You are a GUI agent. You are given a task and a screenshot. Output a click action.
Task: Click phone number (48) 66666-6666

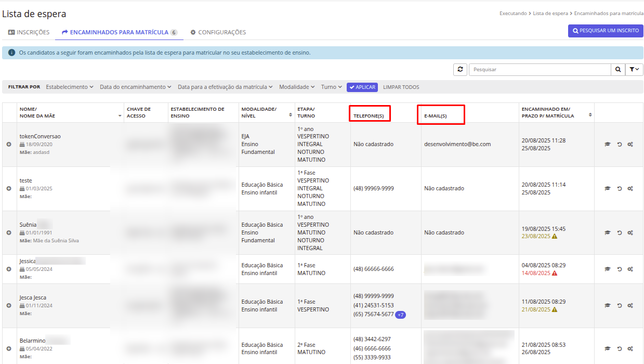pyautogui.click(x=374, y=269)
